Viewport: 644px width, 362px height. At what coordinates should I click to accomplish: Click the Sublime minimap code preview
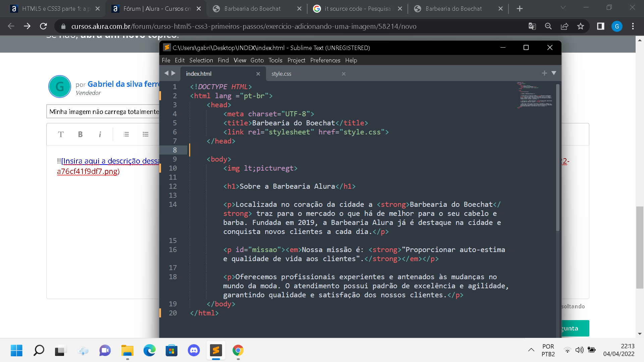[535, 95]
